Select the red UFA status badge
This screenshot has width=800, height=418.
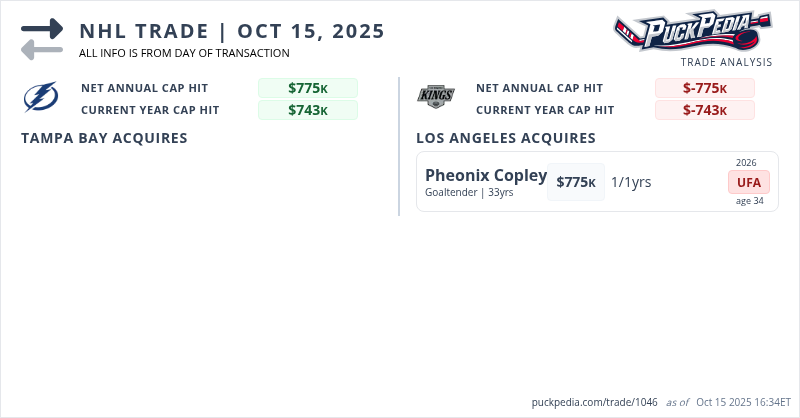pos(748,182)
